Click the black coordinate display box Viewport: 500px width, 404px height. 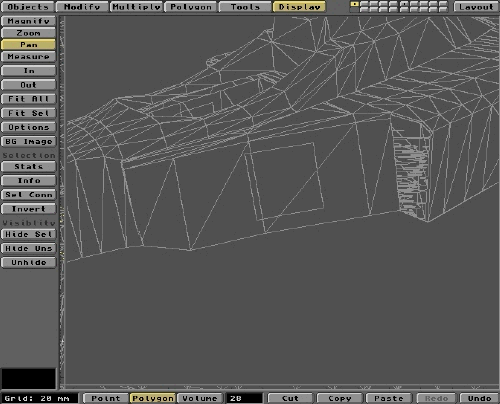pos(29,379)
